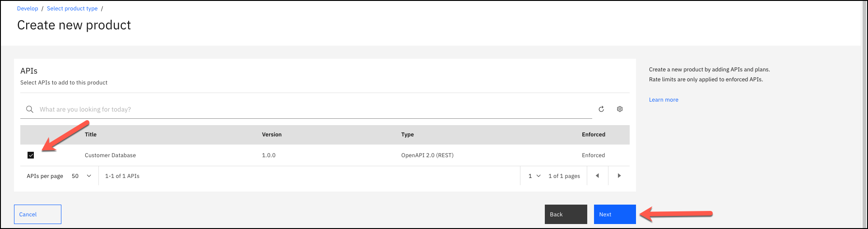The height and width of the screenshot is (229, 868).
Task: Open the page number dropdown
Action: coord(534,176)
